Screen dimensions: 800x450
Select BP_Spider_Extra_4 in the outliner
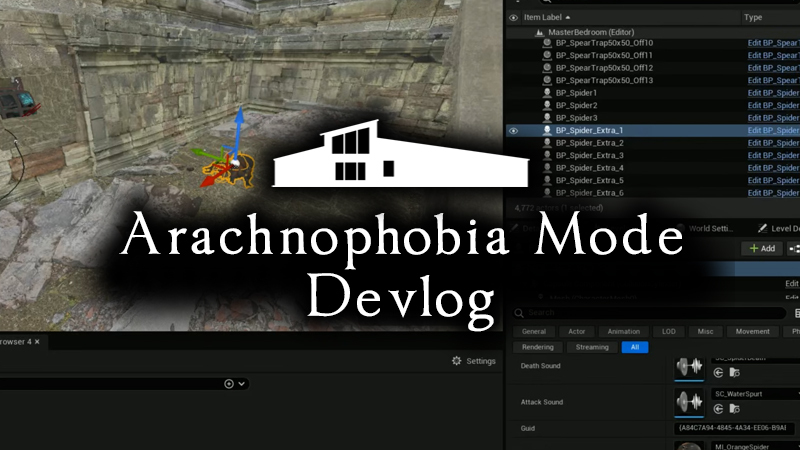589,168
